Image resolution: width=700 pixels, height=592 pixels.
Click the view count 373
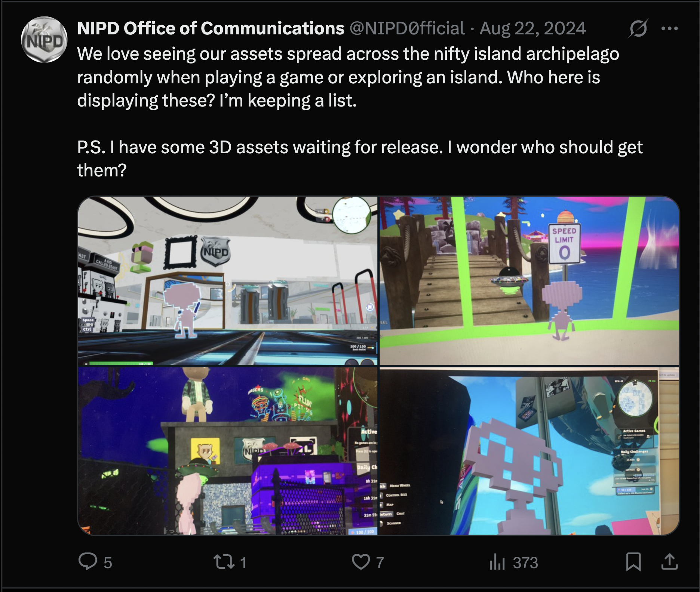[525, 562]
